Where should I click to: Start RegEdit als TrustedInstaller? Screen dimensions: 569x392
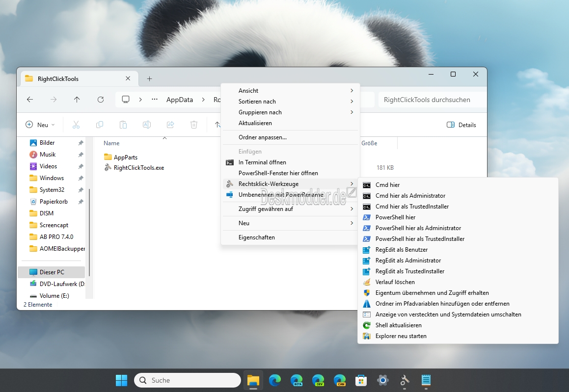(458, 271)
